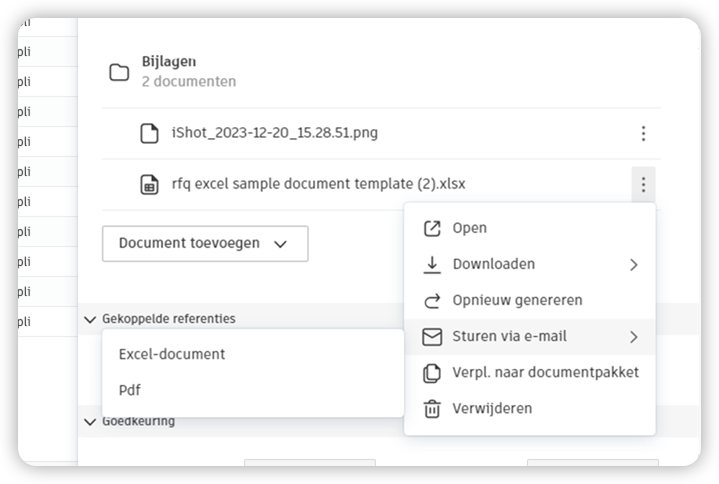Click the xlsx spreadsheet file icon

[149, 184]
